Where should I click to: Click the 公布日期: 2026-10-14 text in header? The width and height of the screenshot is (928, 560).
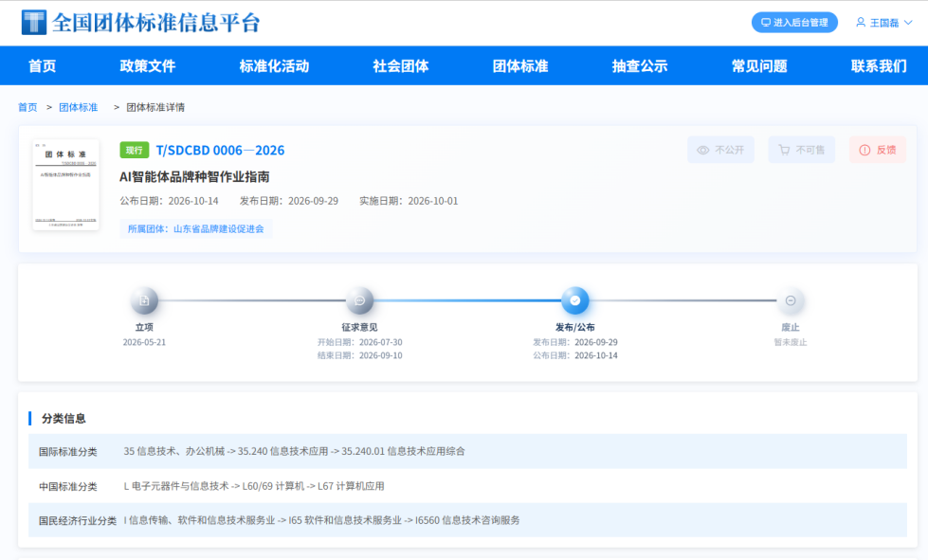click(170, 201)
